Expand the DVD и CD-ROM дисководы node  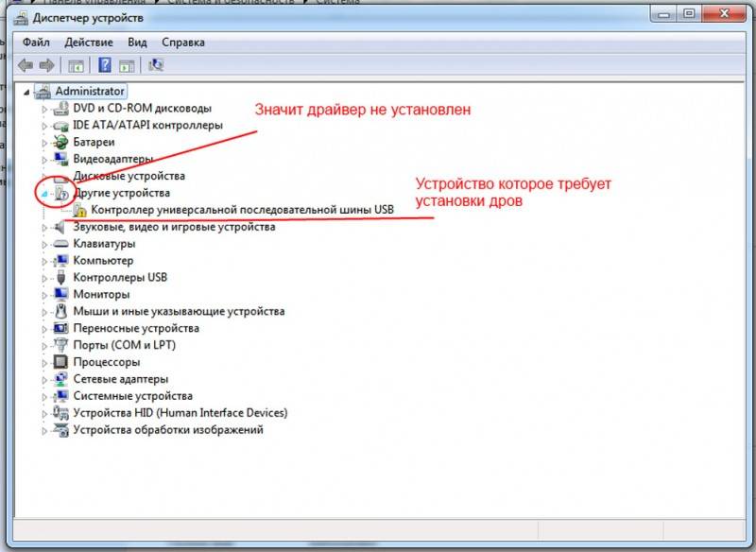coord(44,110)
